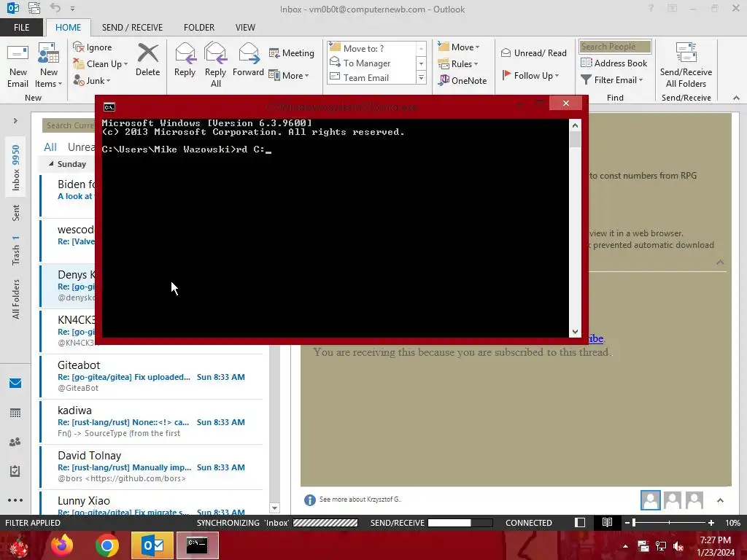Screen dimensions: 747x560
Task: Switch to Reading view in status bar
Action: [x=607, y=522]
